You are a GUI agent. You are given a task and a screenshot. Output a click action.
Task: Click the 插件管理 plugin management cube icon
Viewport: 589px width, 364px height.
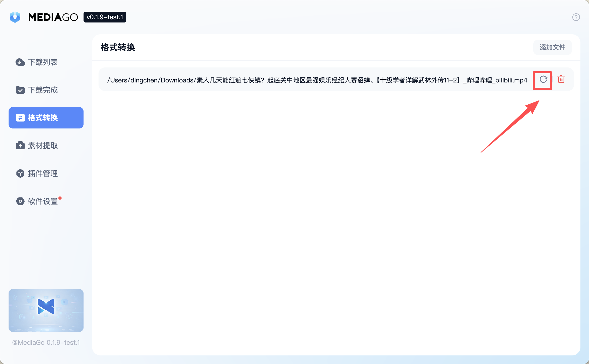click(20, 173)
